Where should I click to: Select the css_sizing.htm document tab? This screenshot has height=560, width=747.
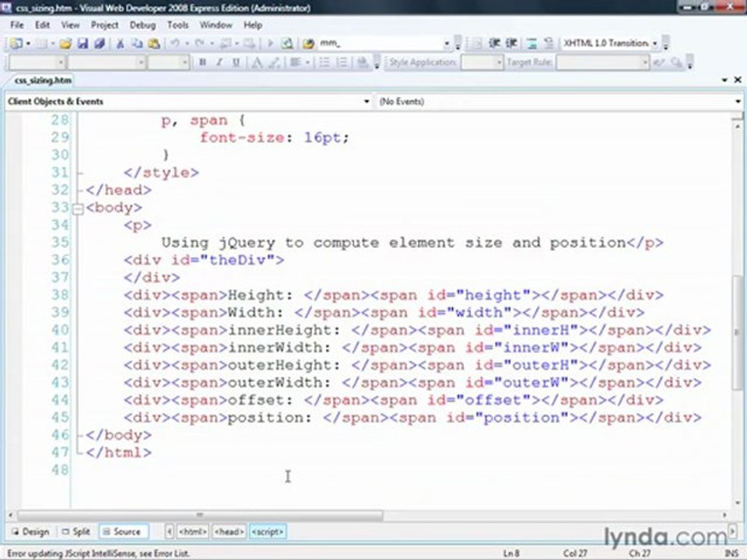coord(43,80)
